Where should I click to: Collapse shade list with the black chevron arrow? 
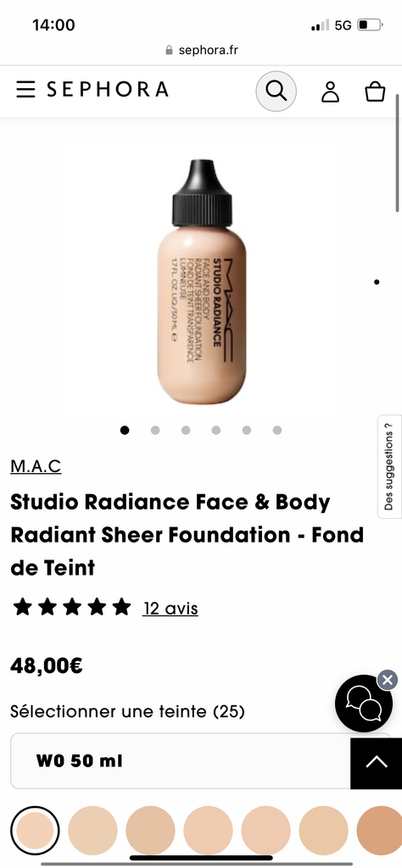[x=377, y=762]
